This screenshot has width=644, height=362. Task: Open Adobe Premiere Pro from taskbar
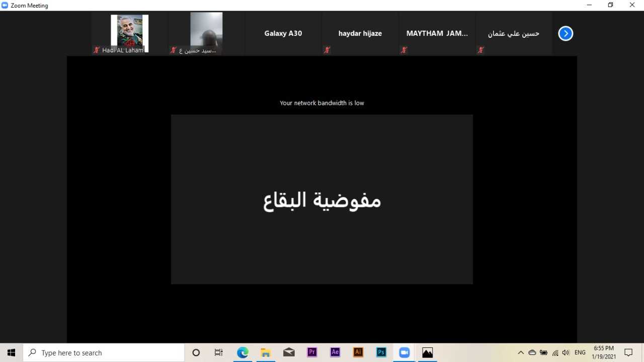coord(312,352)
